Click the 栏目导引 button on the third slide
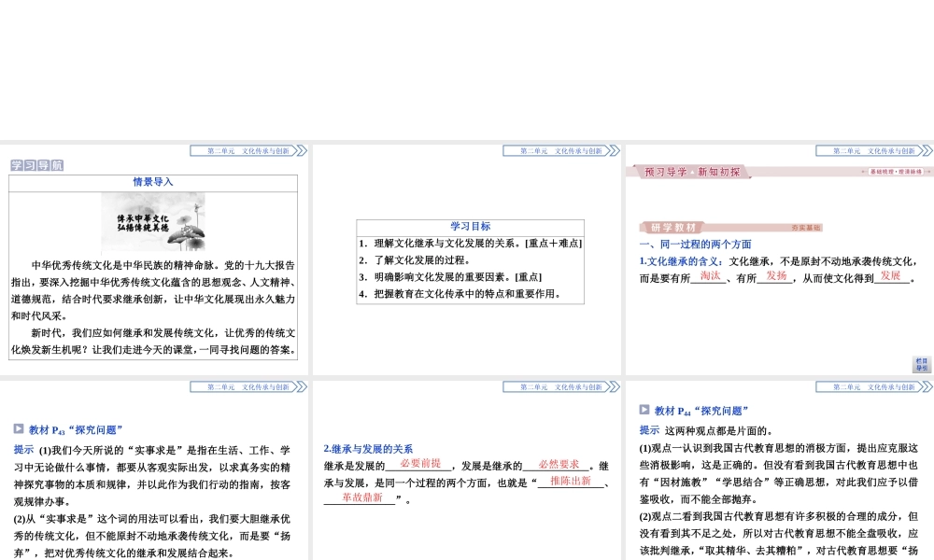 [922, 364]
